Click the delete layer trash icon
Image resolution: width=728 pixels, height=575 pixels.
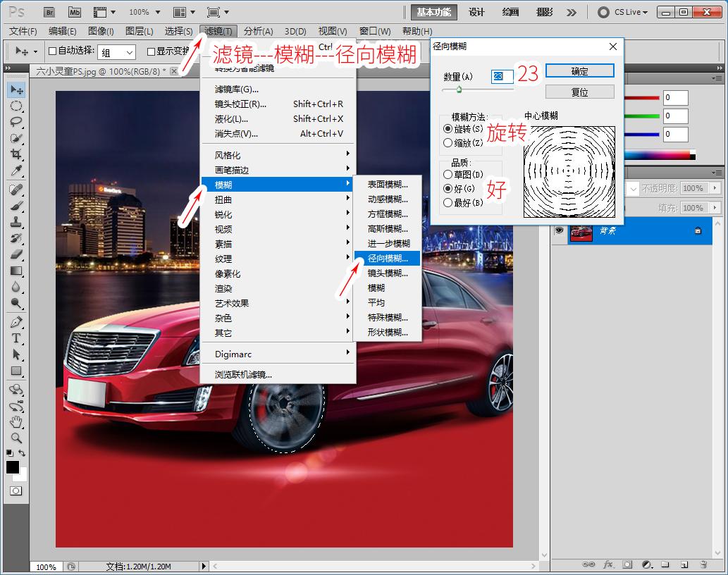tap(703, 564)
